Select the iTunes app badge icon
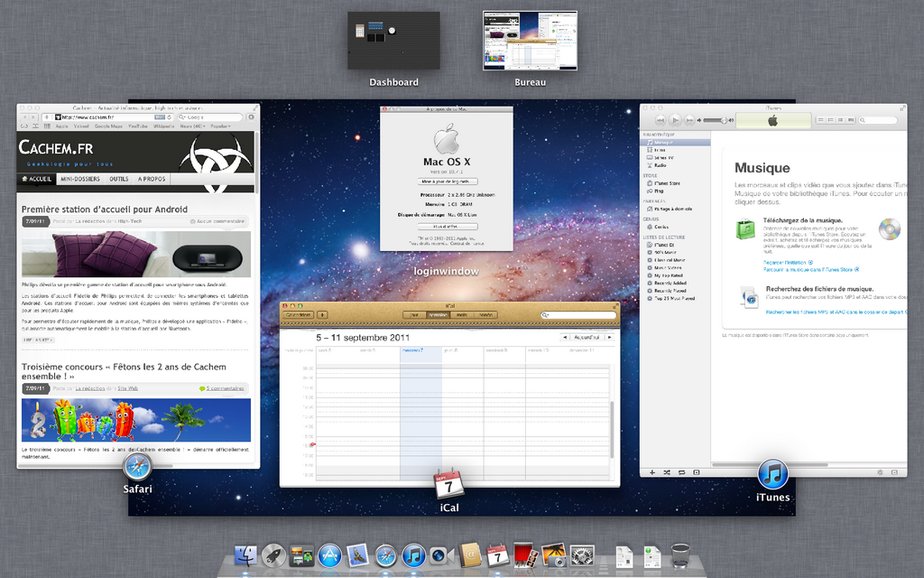This screenshot has height=578, width=924. (772, 474)
